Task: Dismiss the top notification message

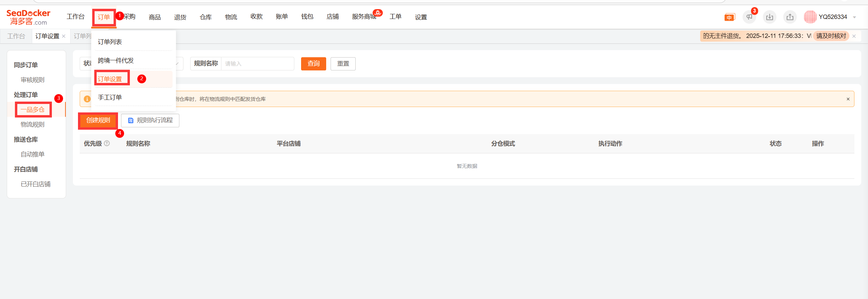Action: pyautogui.click(x=854, y=36)
